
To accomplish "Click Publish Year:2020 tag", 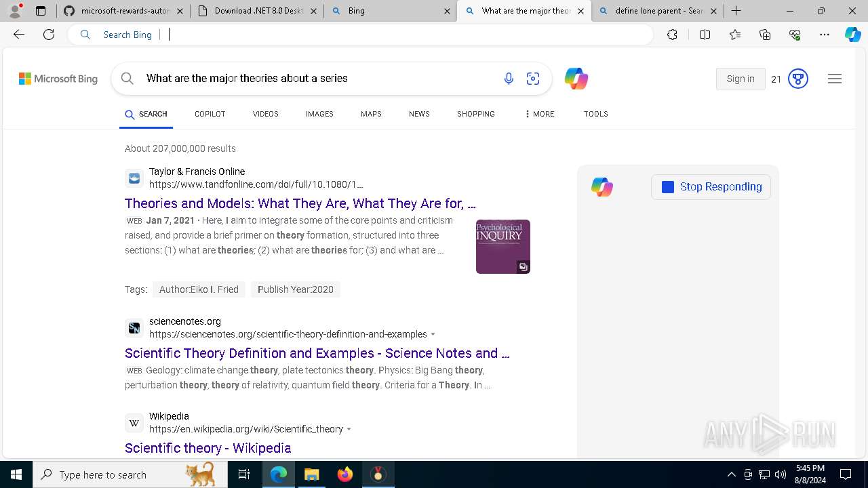I will pyautogui.click(x=296, y=289).
